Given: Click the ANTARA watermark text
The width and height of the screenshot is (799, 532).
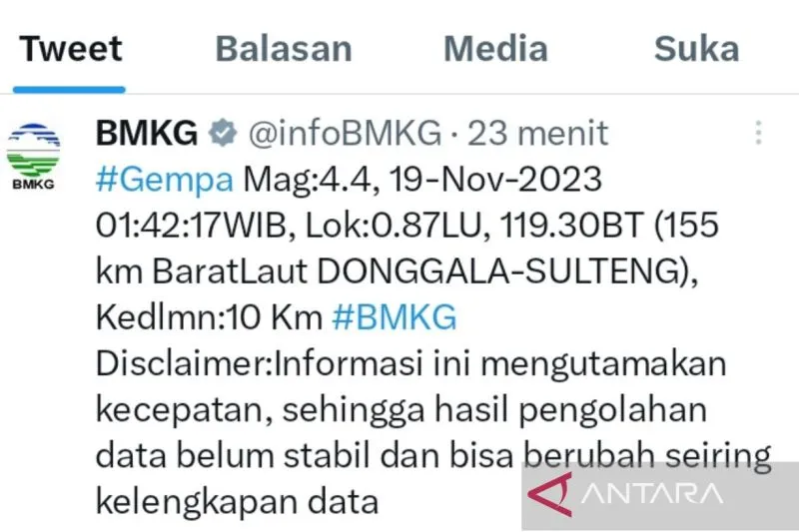Looking at the screenshot, I should [652, 493].
